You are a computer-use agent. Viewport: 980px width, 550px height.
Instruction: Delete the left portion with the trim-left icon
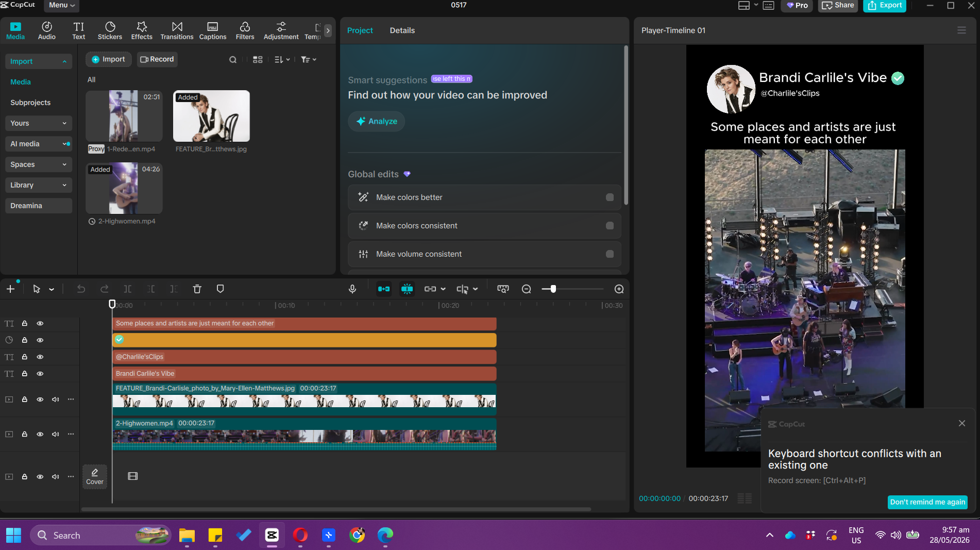point(151,289)
